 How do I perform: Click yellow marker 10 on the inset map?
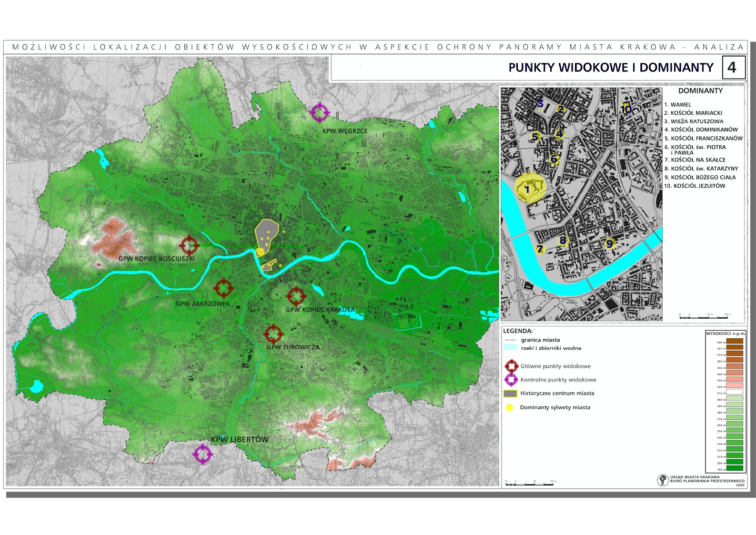(625, 109)
